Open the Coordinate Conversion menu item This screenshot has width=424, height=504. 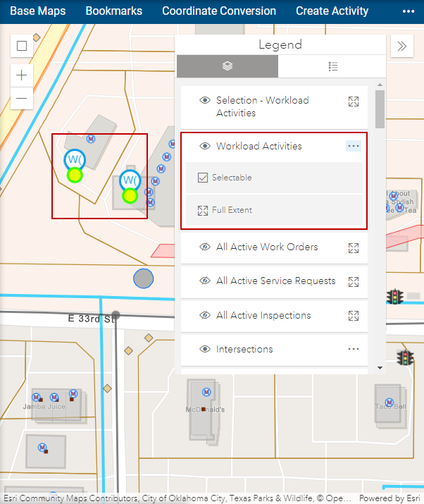click(x=219, y=11)
